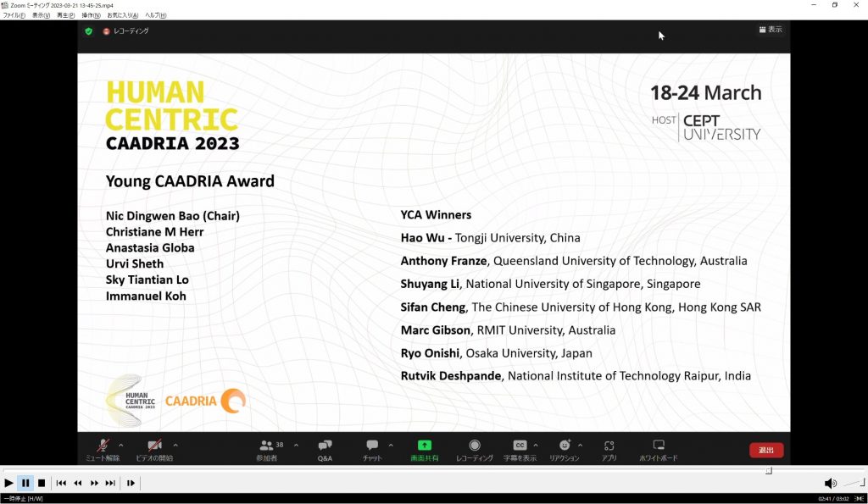Screen dimensions: 868x504
Task: Pause the video with the pause button
Action: pos(25,483)
